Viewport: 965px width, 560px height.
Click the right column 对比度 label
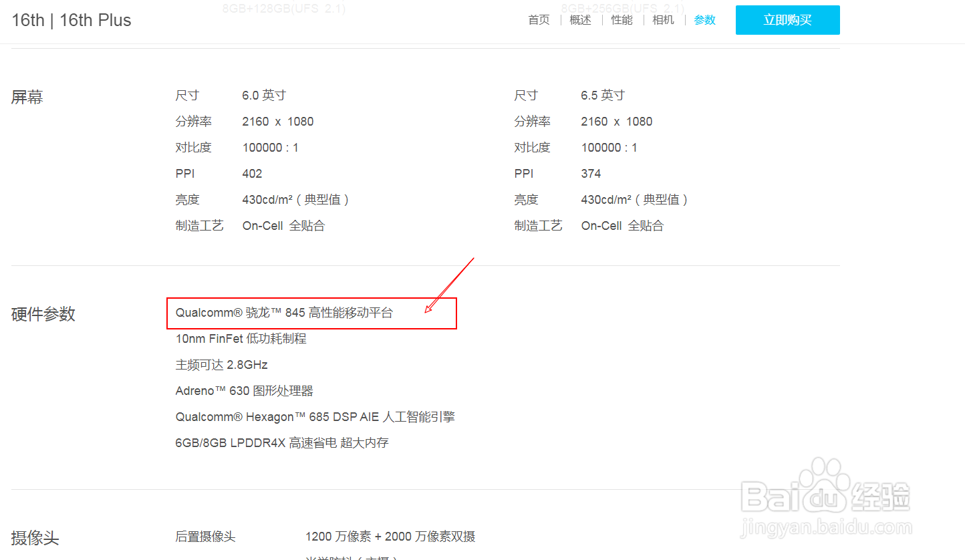coord(532,148)
